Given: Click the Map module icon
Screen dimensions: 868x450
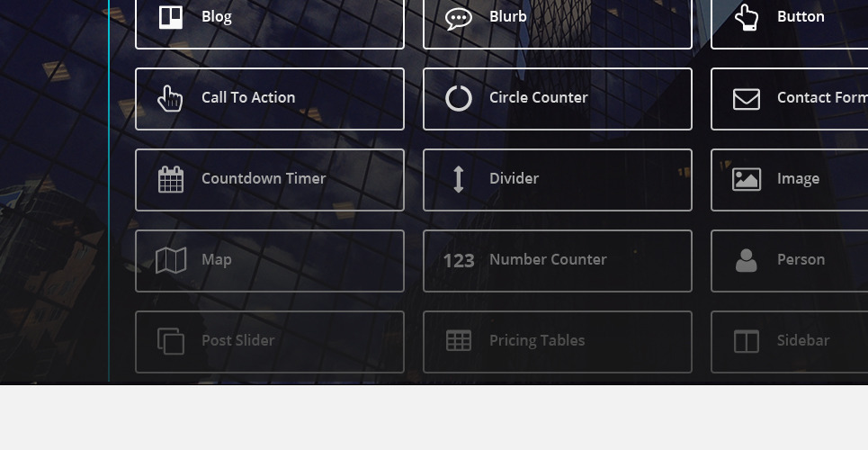Looking at the screenshot, I should click(x=171, y=260).
